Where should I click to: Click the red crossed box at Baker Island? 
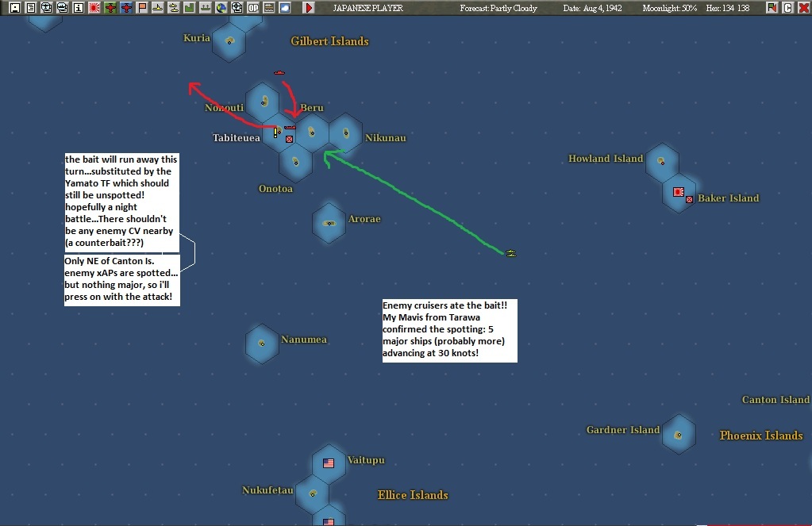click(689, 199)
